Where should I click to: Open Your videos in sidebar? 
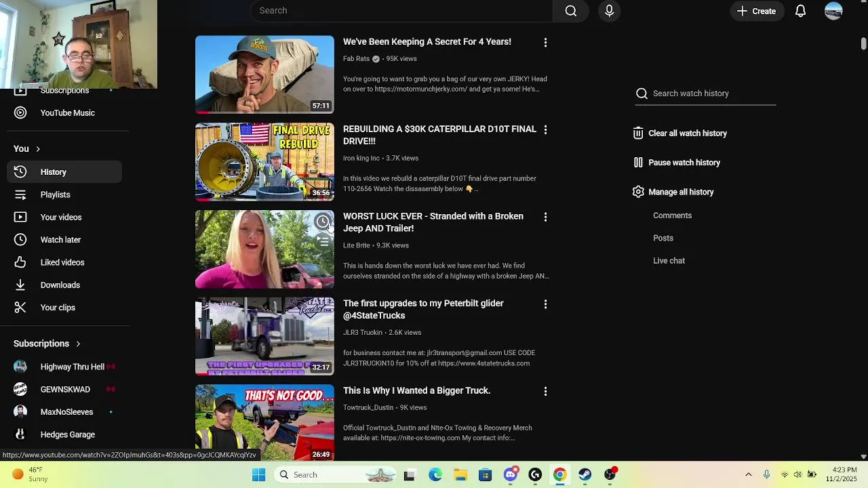pos(64,218)
